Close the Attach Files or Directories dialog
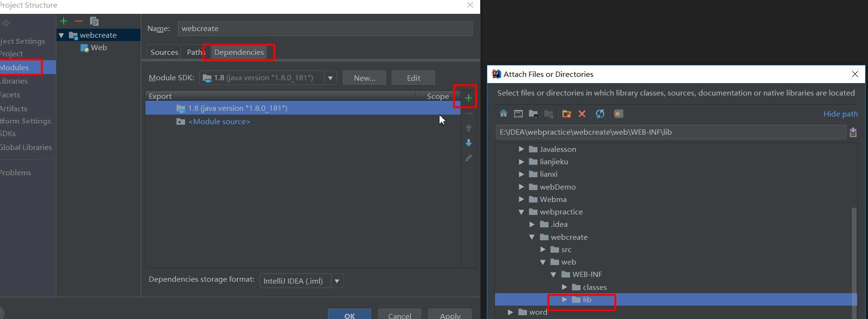The width and height of the screenshot is (868, 319). (x=855, y=74)
